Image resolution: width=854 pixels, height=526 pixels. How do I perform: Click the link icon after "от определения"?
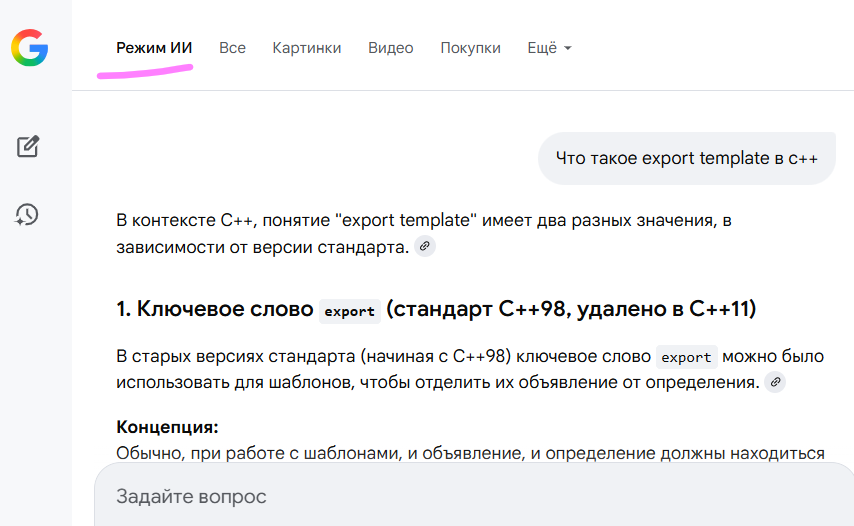point(774,382)
